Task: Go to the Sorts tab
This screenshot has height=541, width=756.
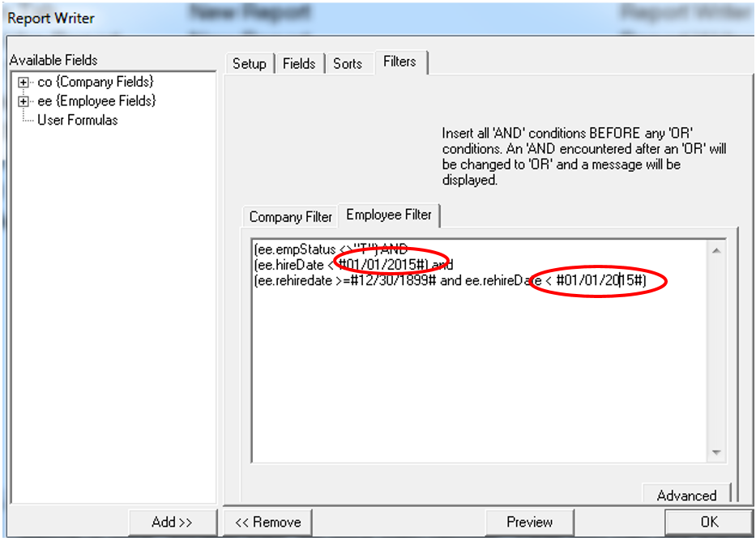Action: pos(348,64)
